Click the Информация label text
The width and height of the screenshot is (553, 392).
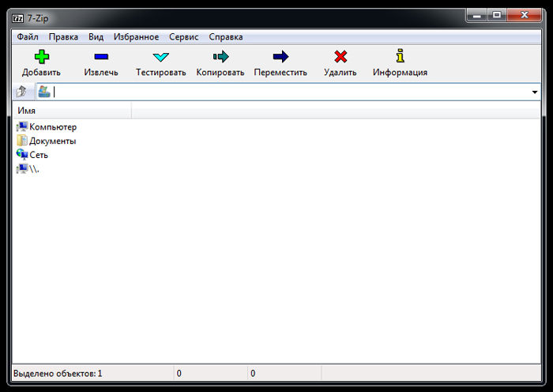coord(400,73)
